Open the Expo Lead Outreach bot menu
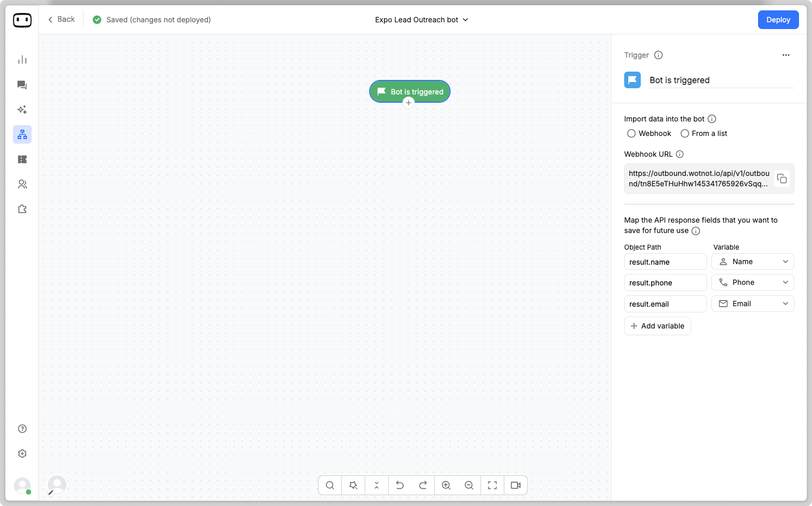 421,20
